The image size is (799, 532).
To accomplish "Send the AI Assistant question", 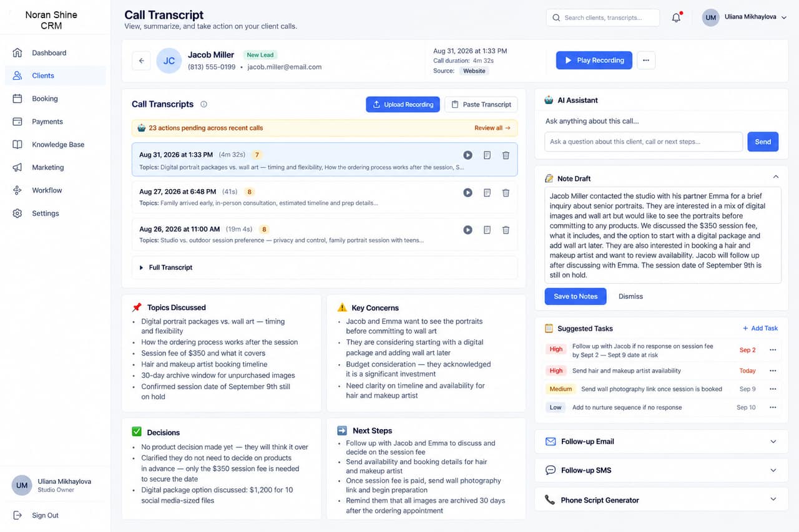I will (x=763, y=142).
